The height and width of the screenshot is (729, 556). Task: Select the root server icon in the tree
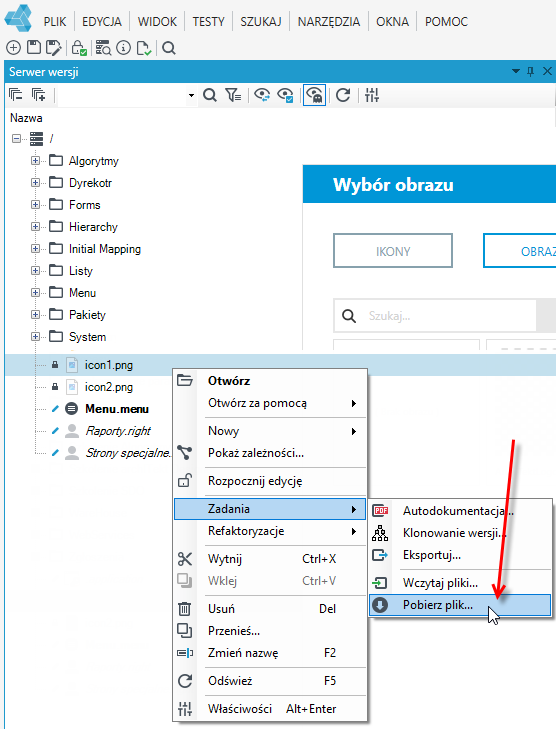pos(36,138)
